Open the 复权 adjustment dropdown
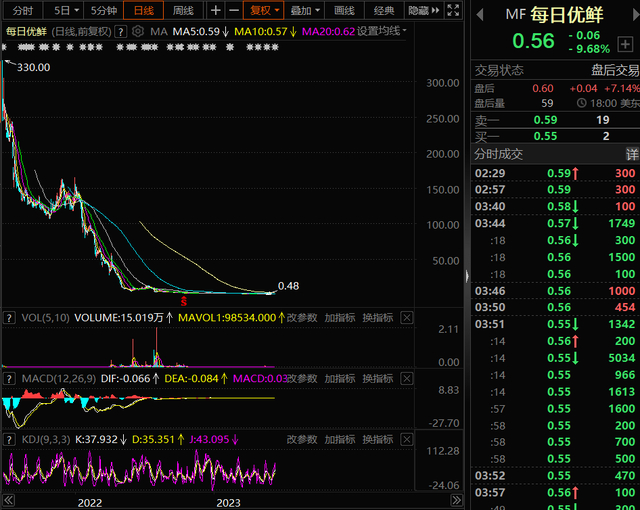 click(x=264, y=10)
